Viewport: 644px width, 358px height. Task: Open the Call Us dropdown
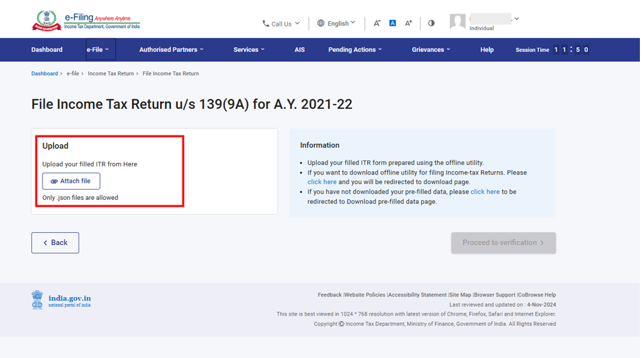tap(281, 23)
